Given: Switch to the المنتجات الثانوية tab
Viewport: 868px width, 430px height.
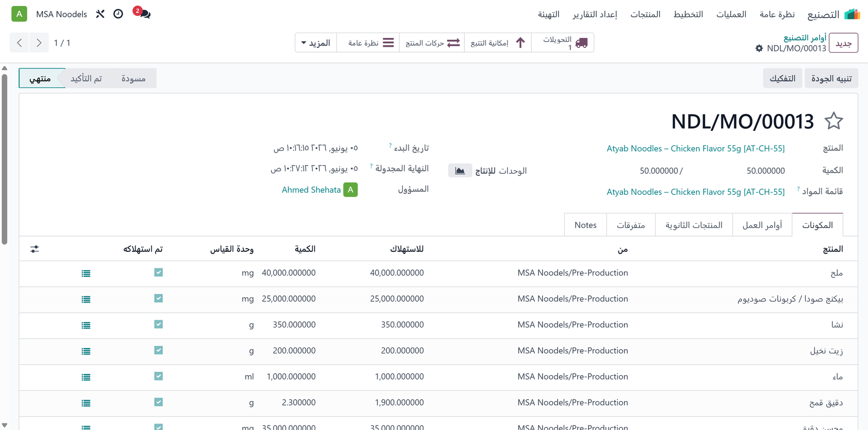Looking at the screenshot, I should point(694,225).
